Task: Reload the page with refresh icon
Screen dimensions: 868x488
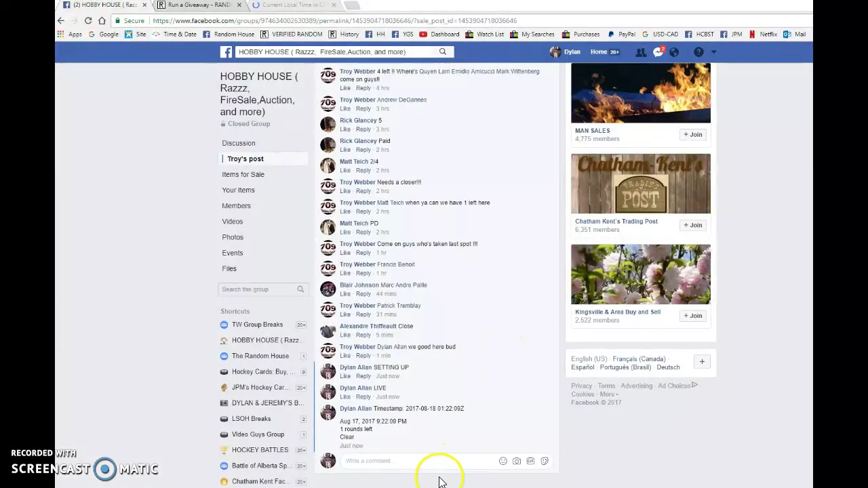Action: tap(88, 20)
